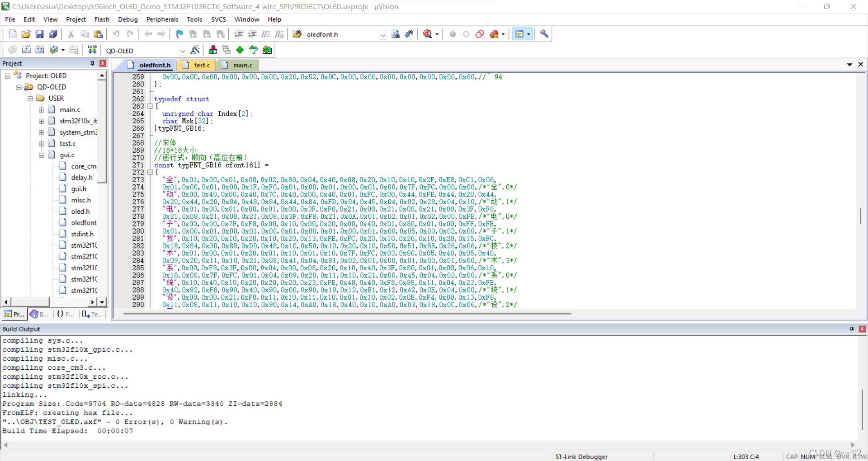Indent the selected lines
Viewport: 868px width, 461px height.
tap(239, 34)
